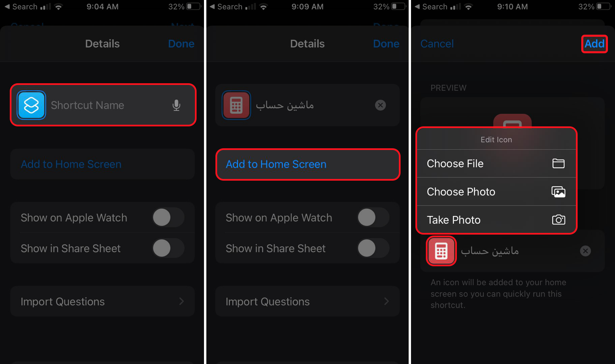The height and width of the screenshot is (364, 615).
Task: Toggle Show on Apple Watch, 9:04 screen
Action: click(168, 217)
